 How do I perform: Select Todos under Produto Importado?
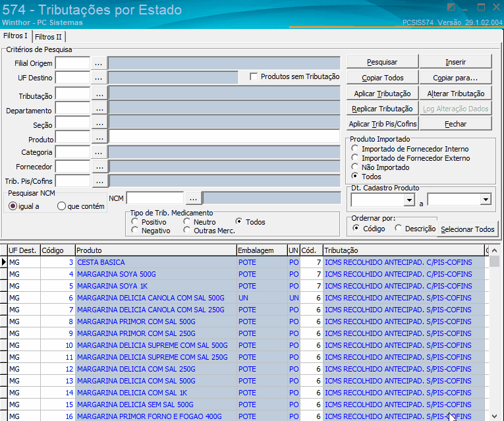pos(355,176)
